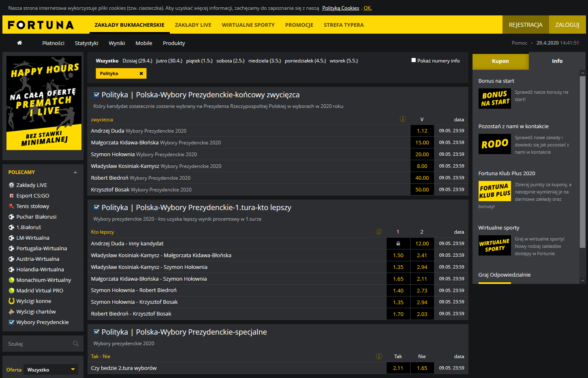Viewport: 588px width, 378px height.
Task: Toggle końcowy zwycięzca section checkbox
Action: pos(96,94)
